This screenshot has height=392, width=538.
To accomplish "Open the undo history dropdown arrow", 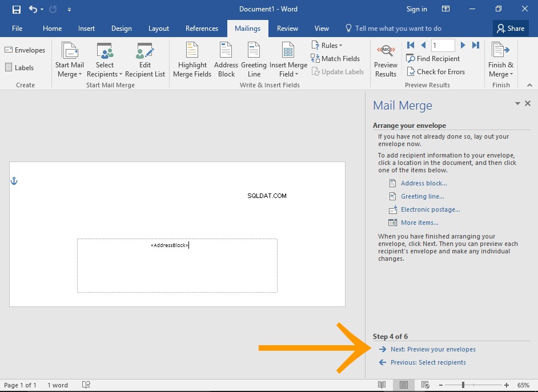I will click(42, 9).
